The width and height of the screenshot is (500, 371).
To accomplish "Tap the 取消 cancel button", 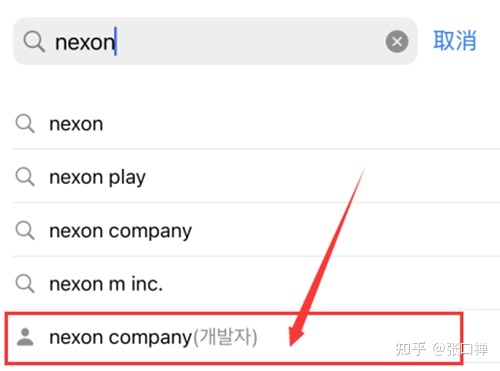I will pyautogui.click(x=455, y=41).
